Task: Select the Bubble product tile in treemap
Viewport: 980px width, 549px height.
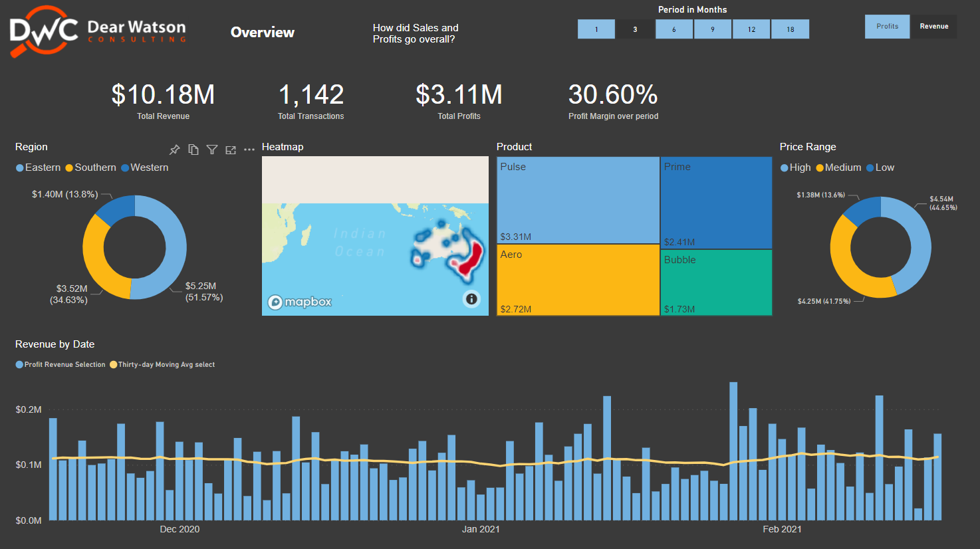Action: 716,282
